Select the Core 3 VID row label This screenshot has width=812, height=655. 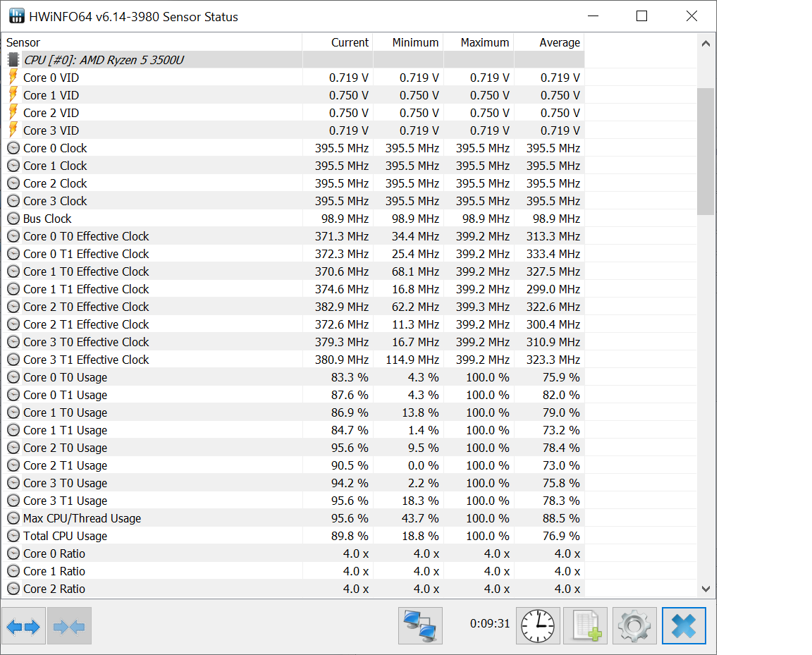[51, 130]
